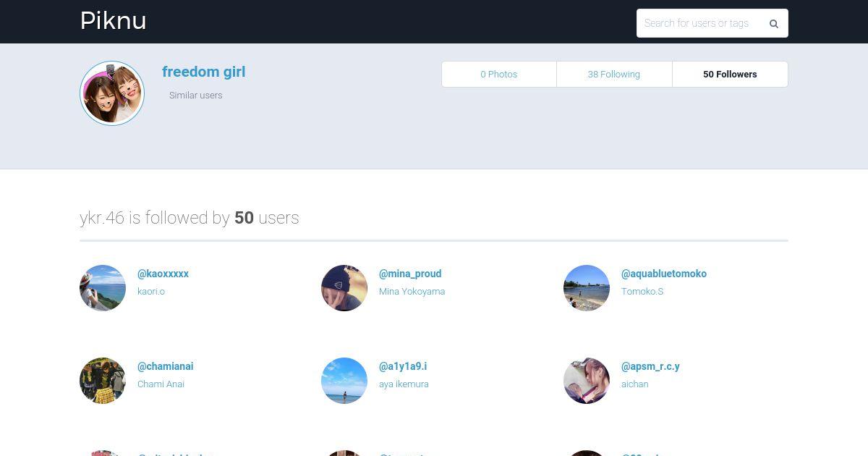Open the Piknu home logo
Screen dimensions: 868x456
tap(113, 21)
